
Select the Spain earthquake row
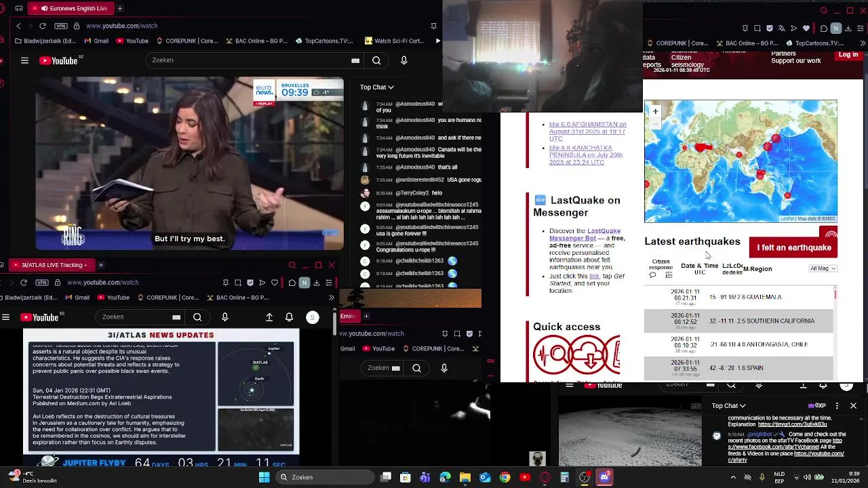738,368
